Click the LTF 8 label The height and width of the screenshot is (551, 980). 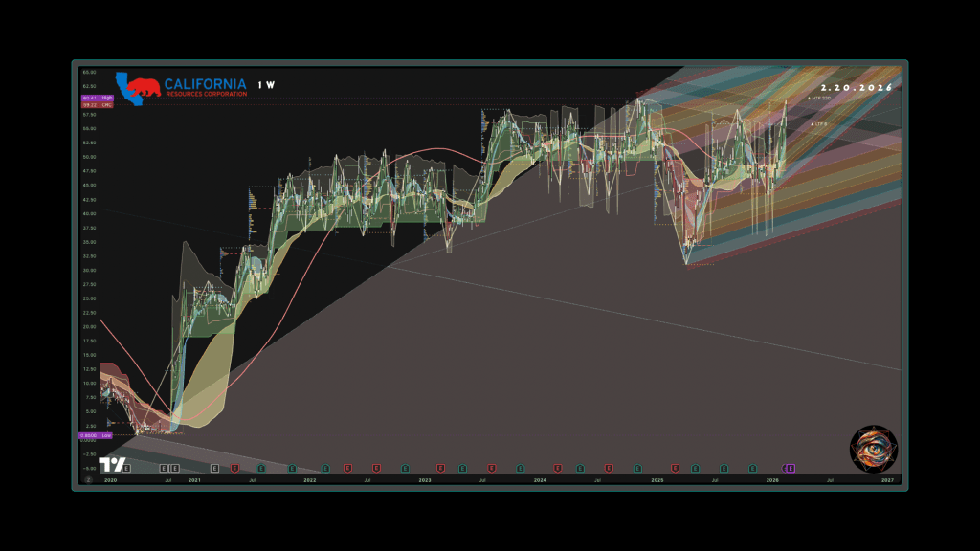(x=819, y=124)
